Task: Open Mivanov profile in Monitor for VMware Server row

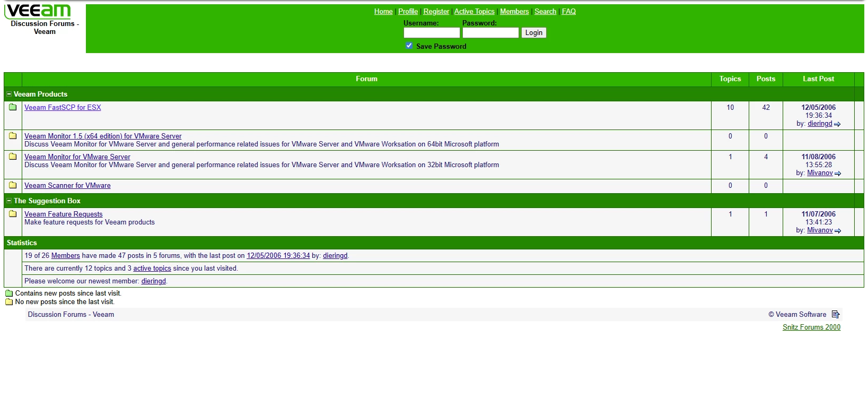Action: coord(820,173)
